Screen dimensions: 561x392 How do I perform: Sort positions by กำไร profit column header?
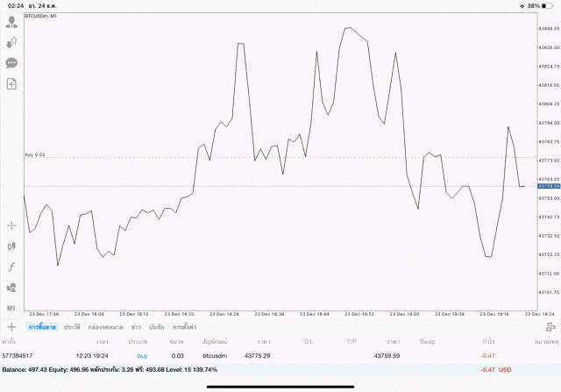point(487,340)
